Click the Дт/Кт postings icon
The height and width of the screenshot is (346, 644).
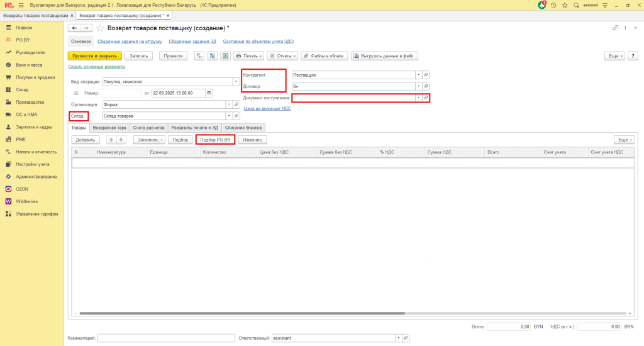(199, 56)
